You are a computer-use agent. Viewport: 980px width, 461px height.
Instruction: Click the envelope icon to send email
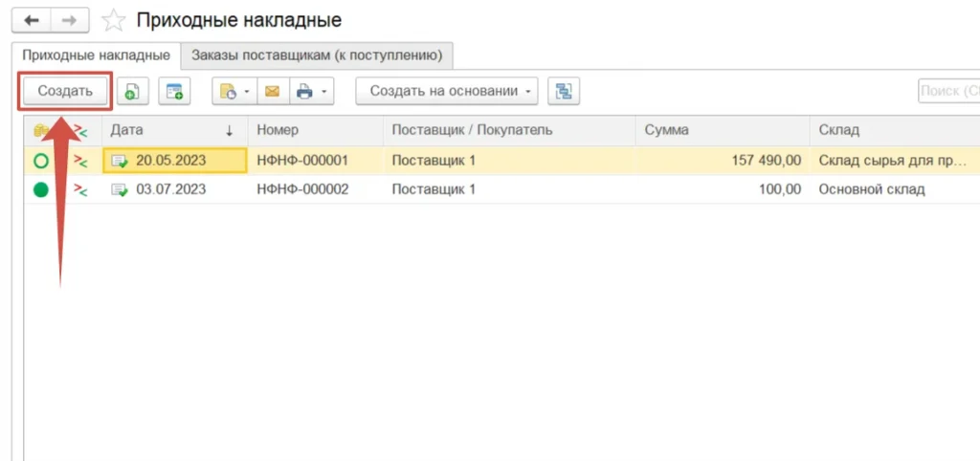(272, 92)
